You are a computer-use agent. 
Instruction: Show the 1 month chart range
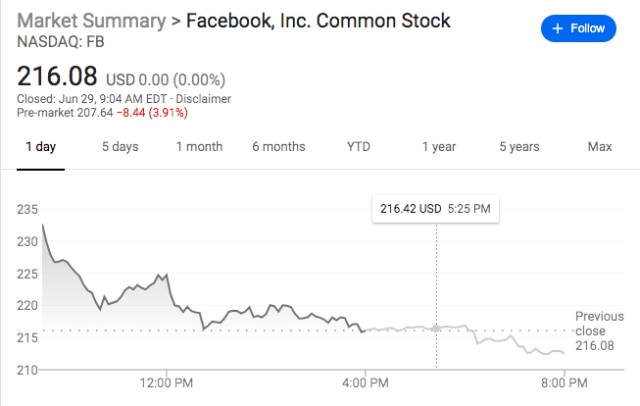[x=199, y=147]
